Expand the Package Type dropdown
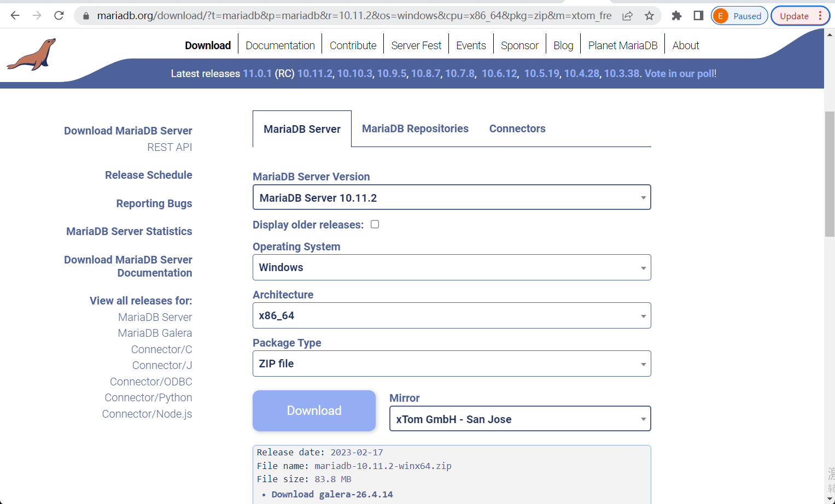The height and width of the screenshot is (504, 835). tap(451, 364)
